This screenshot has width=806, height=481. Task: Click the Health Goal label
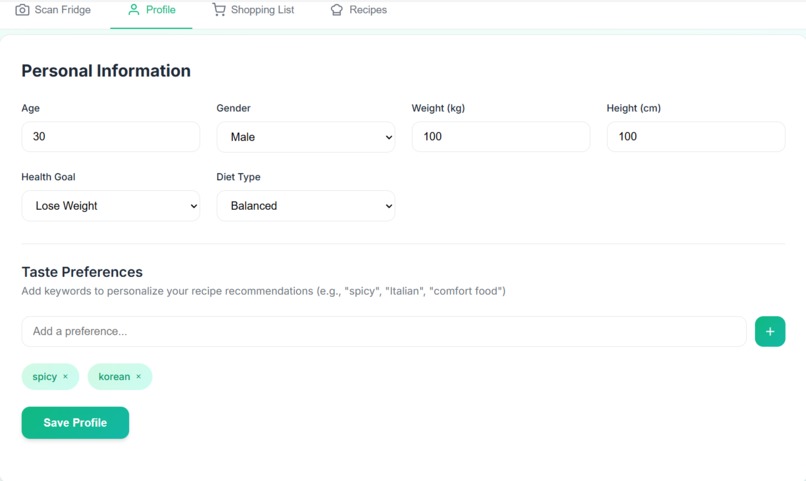48,177
